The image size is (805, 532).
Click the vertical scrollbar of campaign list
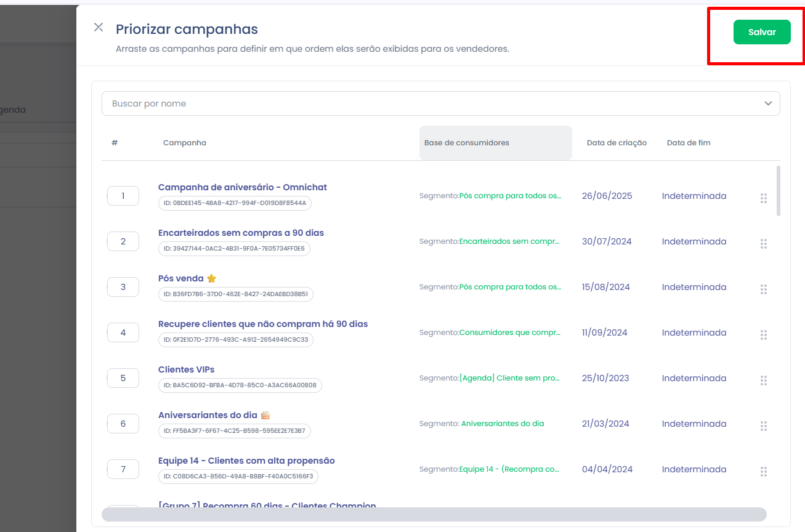[779, 191]
